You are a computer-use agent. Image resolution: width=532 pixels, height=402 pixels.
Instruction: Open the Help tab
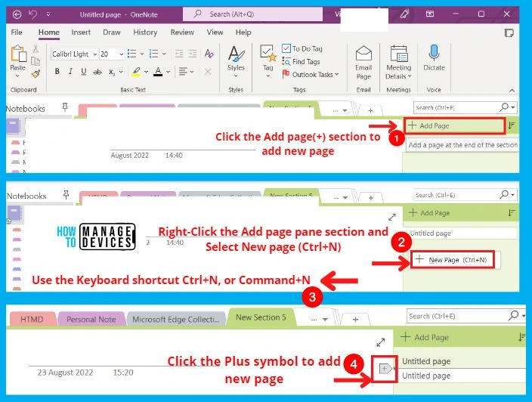[243, 32]
